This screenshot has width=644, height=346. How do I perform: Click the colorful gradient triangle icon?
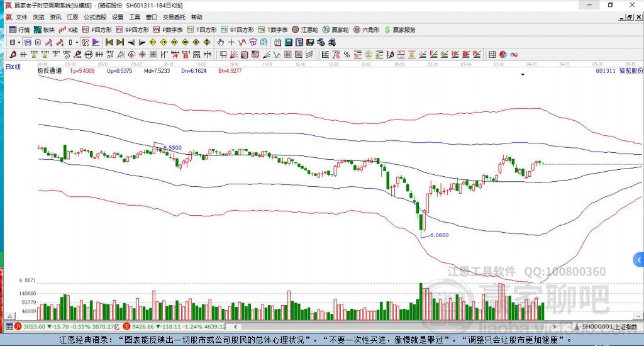[96, 42]
